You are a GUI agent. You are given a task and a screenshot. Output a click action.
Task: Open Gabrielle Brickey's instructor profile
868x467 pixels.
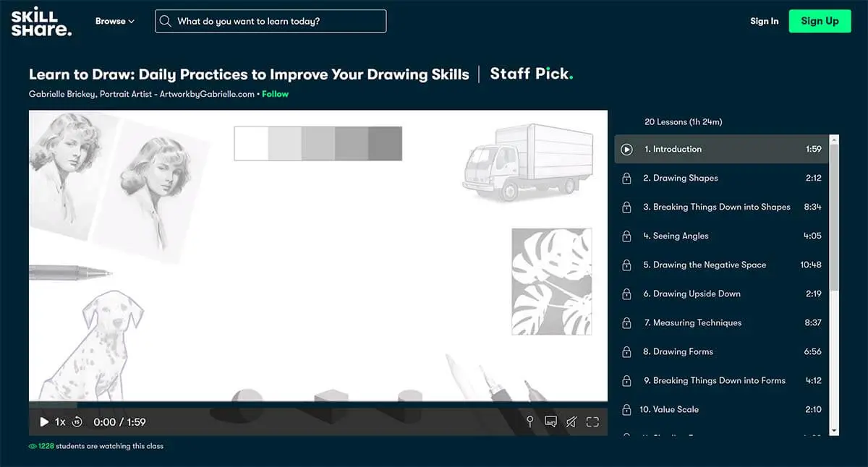(x=142, y=94)
